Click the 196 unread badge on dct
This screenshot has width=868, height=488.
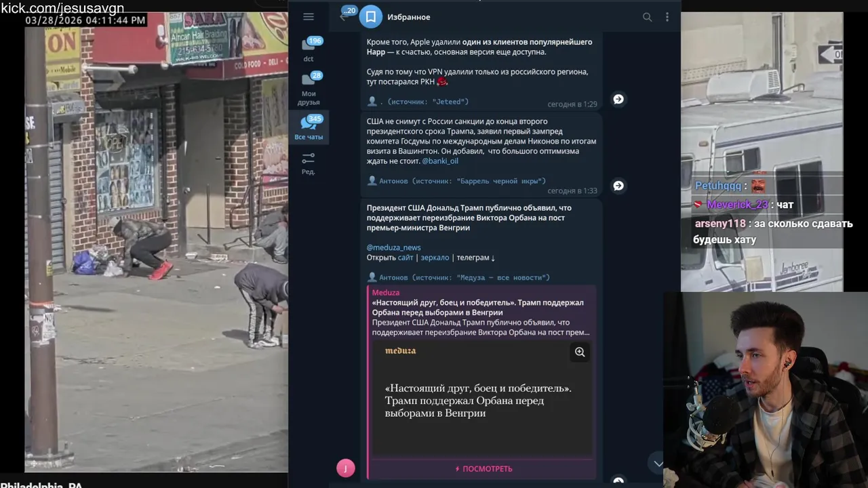click(315, 41)
